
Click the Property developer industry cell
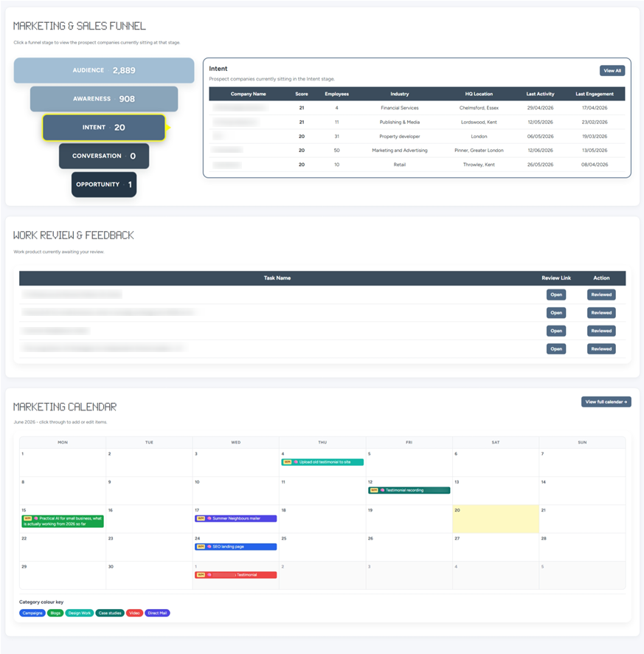[399, 137]
